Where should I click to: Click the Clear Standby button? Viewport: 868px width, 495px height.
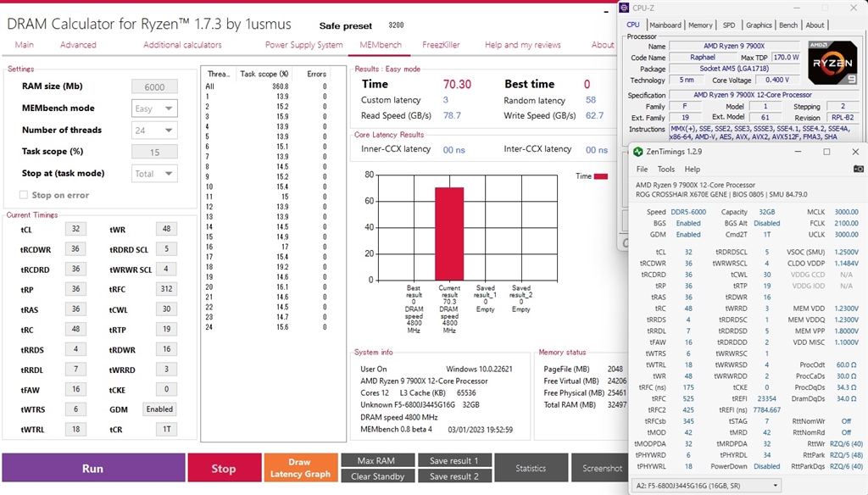(x=377, y=476)
